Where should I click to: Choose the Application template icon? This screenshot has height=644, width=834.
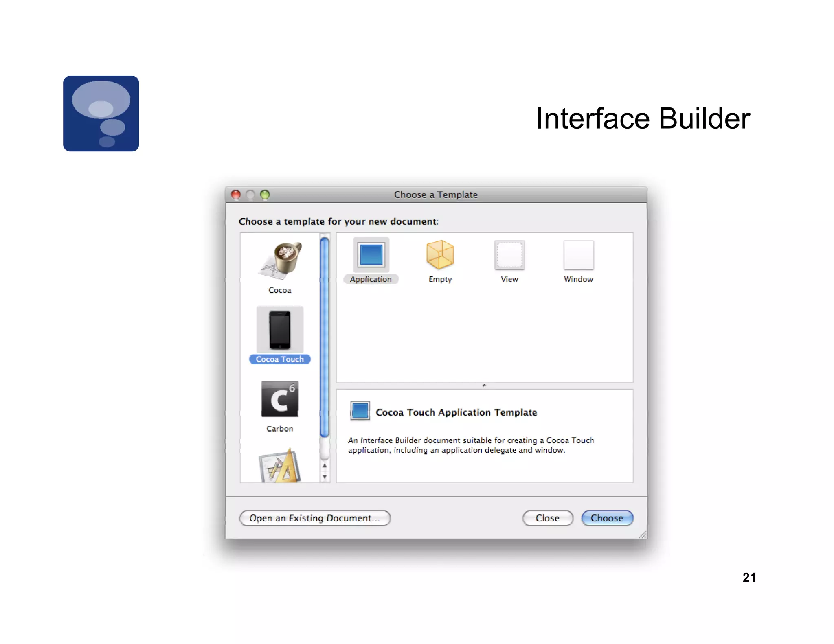click(371, 255)
